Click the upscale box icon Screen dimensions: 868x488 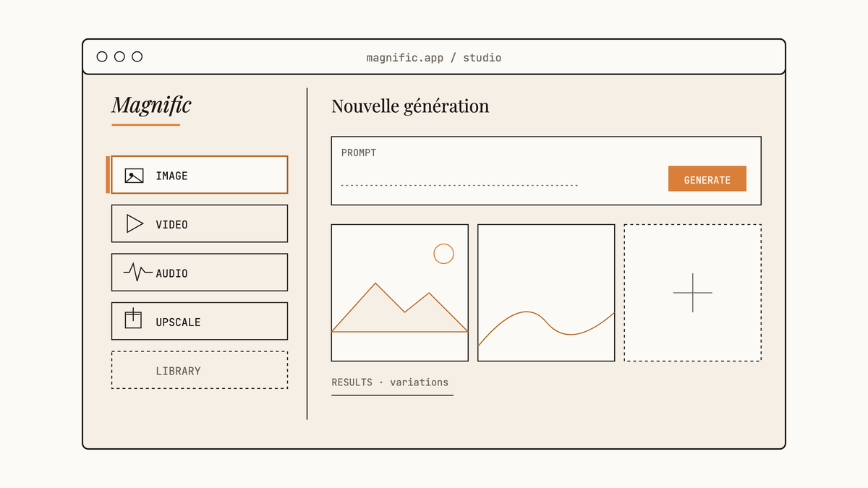[133, 319]
